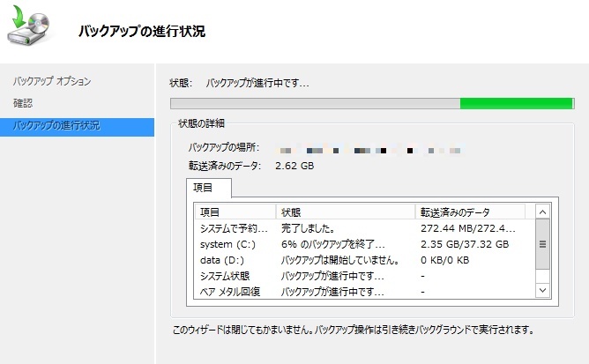Click the list scrollbar thumb
This screenshot has width=589, height=364.
[x=543, y=244]
